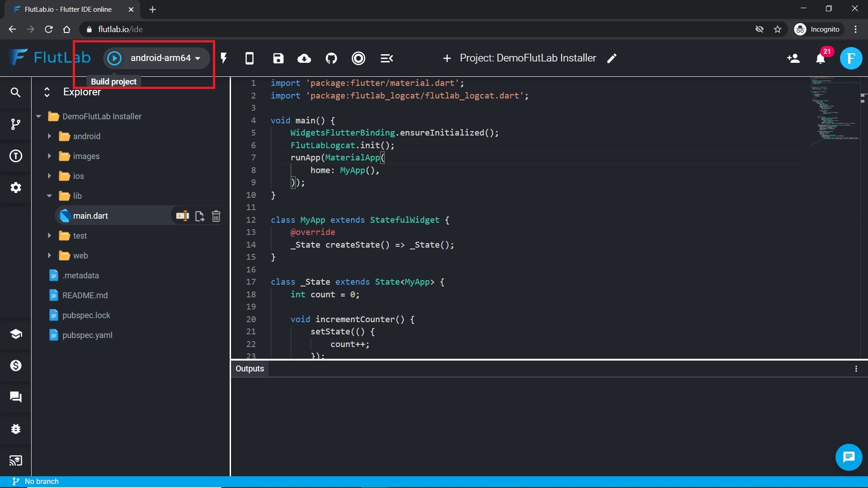Click the Build project play button
This screenshot has height=488, width=868.
pyautogui.click(x=114, y=58)
